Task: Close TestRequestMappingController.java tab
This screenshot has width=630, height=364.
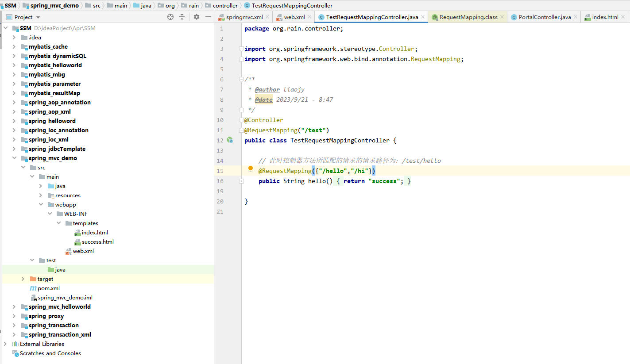Action: [423, 17]
